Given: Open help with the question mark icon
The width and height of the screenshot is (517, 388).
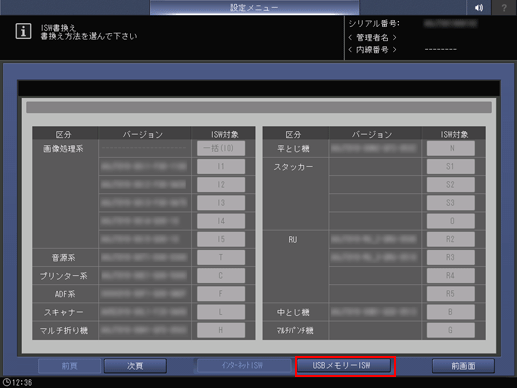Looking at the screenshot, I should 504,7.
